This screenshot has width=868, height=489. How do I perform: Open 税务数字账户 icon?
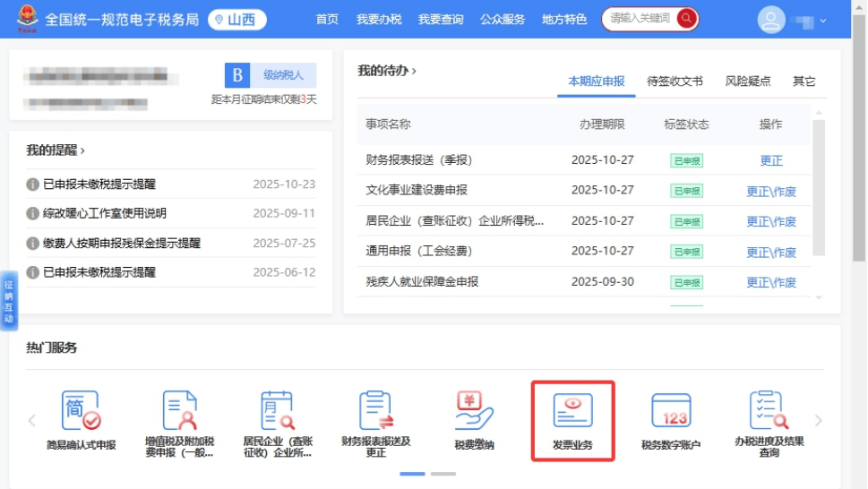(671, 412)
